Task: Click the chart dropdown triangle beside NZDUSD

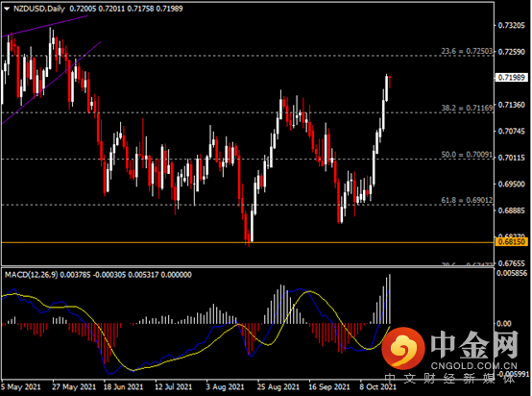Action: click(x=7, y=10)
